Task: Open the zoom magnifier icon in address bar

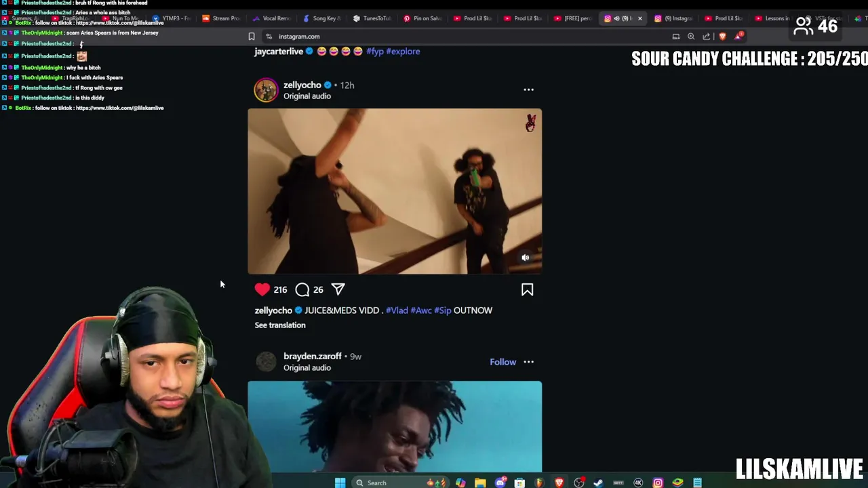Action: pyautogui.click(x=691, y=37)
